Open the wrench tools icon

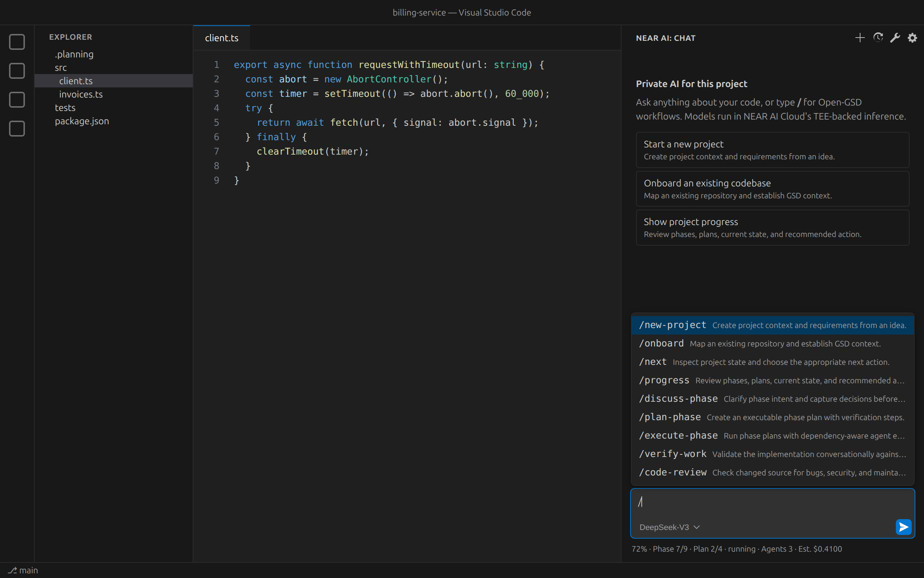[x=895, y=38]
